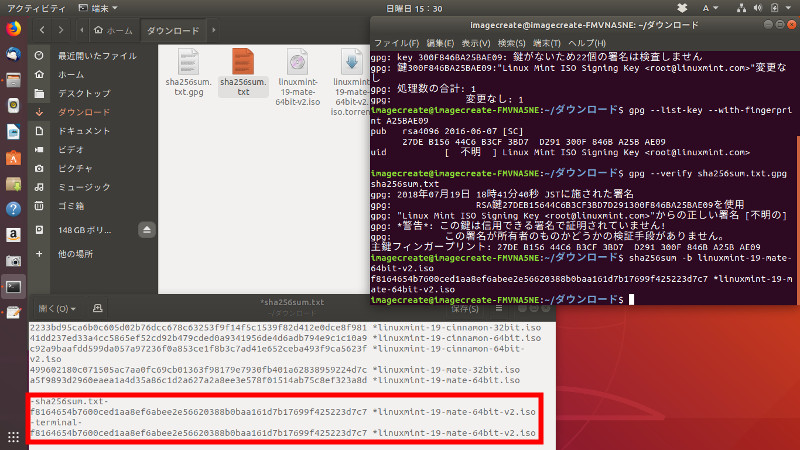800x450 pixels.
Task: Open terminal ヘルプ(H) menu
Action: click(x=587, y=43)
